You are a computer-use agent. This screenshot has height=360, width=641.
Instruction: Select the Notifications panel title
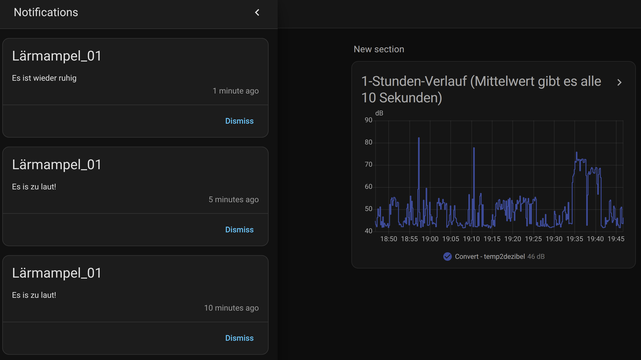(x=46, y=12)
